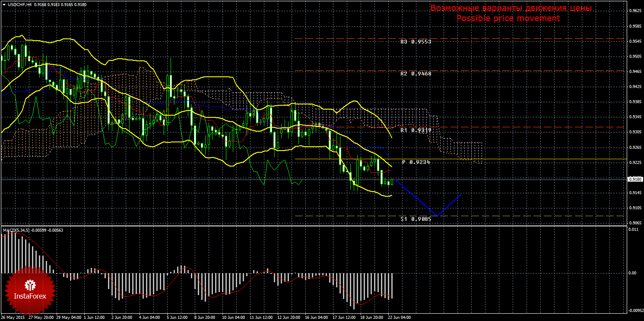Select the R2 0.9468 resistance label
644x321 pixels.
[416, 74]
